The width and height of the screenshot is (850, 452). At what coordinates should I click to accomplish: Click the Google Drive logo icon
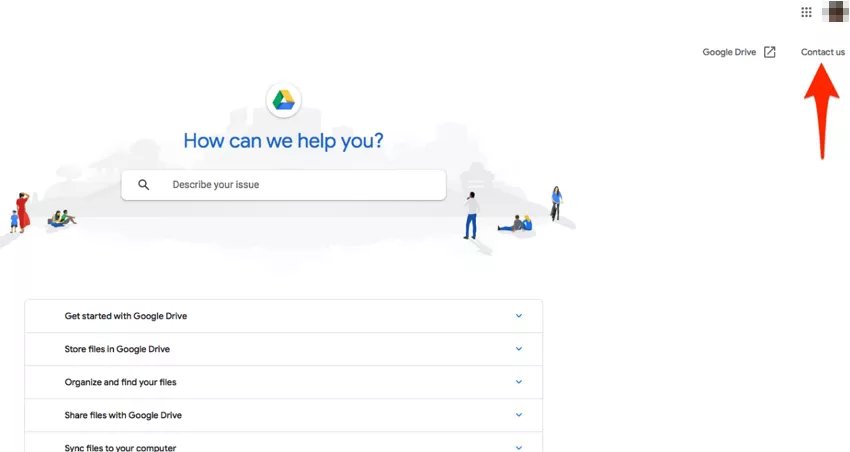pyautogui.click(x=284, y=100)
